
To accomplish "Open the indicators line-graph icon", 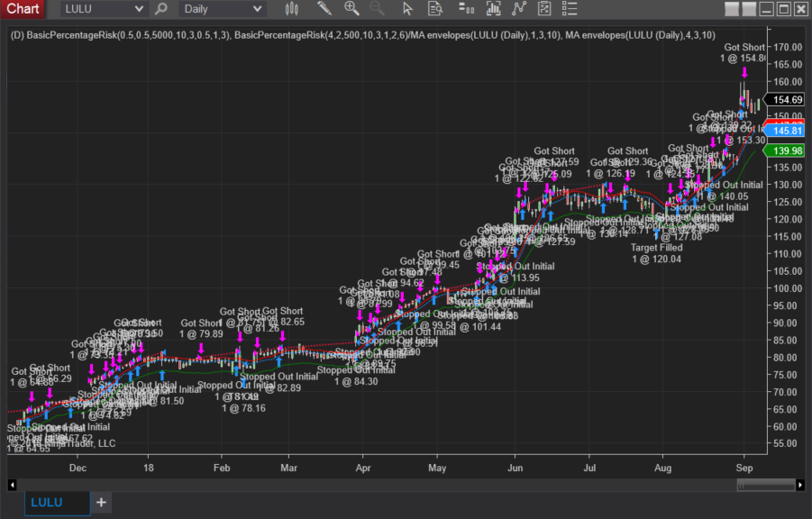I will pyautogui.click(x=519, y=9).
